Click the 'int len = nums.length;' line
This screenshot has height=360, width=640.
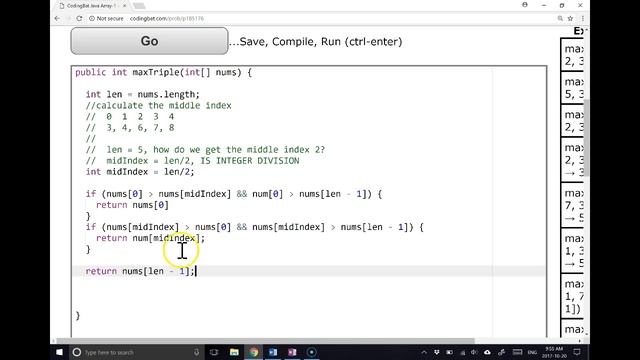(x=142, y=94)
